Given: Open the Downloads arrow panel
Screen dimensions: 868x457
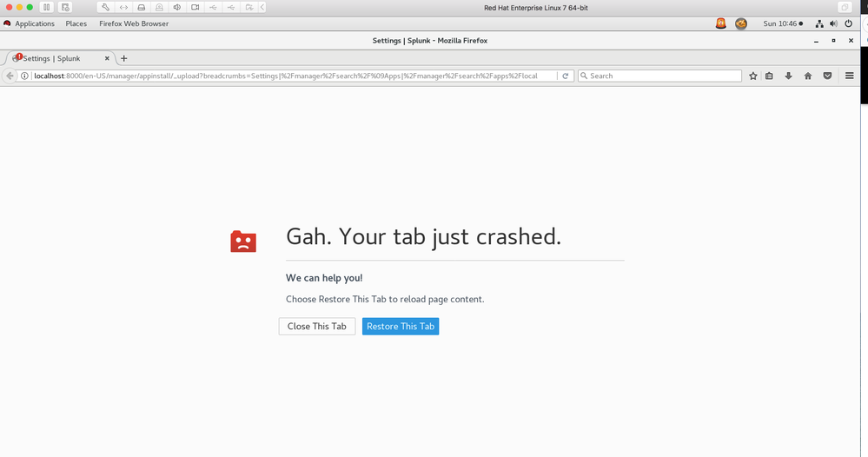Looking at the screenshot, I should click(788, 76).
